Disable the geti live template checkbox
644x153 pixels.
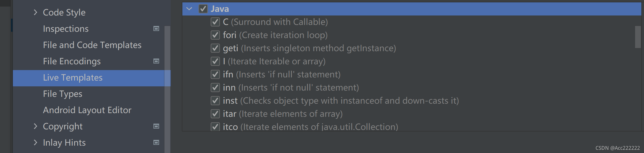[215, 48]
